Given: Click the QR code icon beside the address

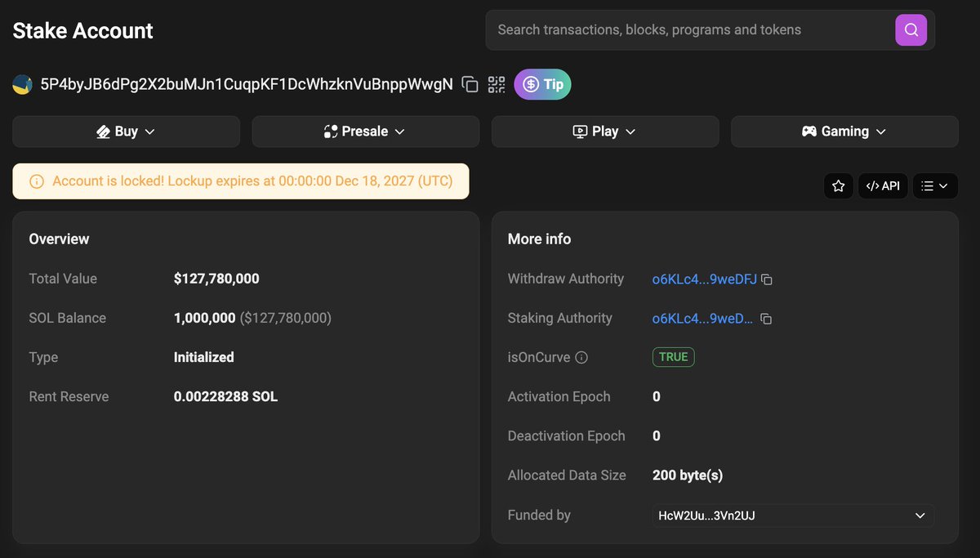Looking at the screenshot, I should 496,84.
